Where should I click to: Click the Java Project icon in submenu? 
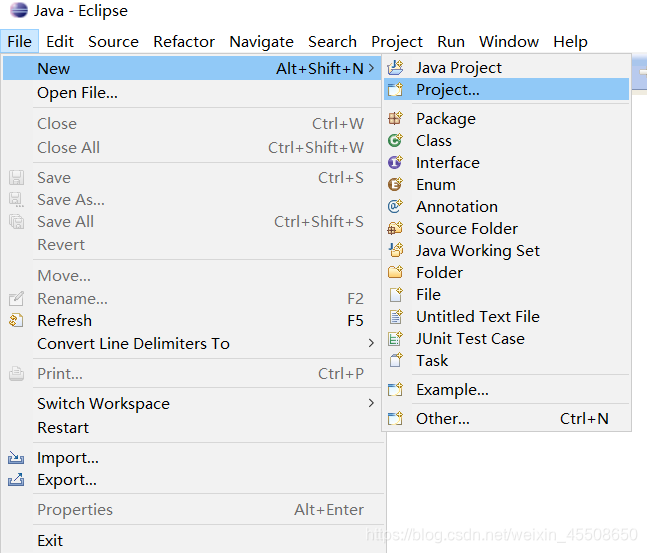(x=395, y=67)
